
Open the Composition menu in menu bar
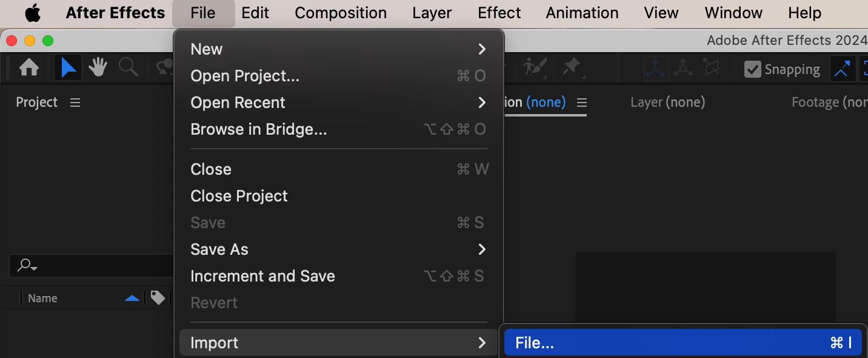341,13
